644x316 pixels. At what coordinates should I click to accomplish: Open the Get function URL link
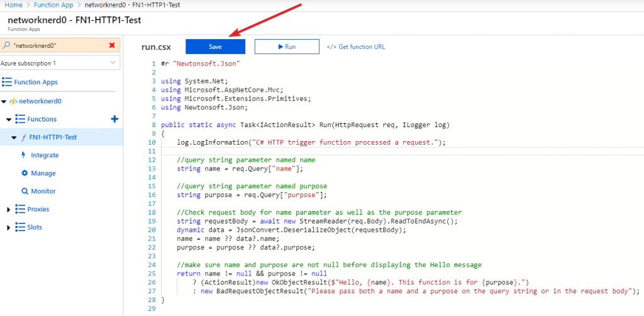coord(356,47)
